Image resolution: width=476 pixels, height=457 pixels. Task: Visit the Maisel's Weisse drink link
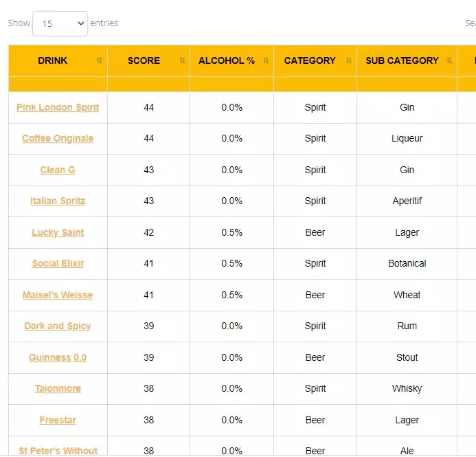tap(58, 295)
